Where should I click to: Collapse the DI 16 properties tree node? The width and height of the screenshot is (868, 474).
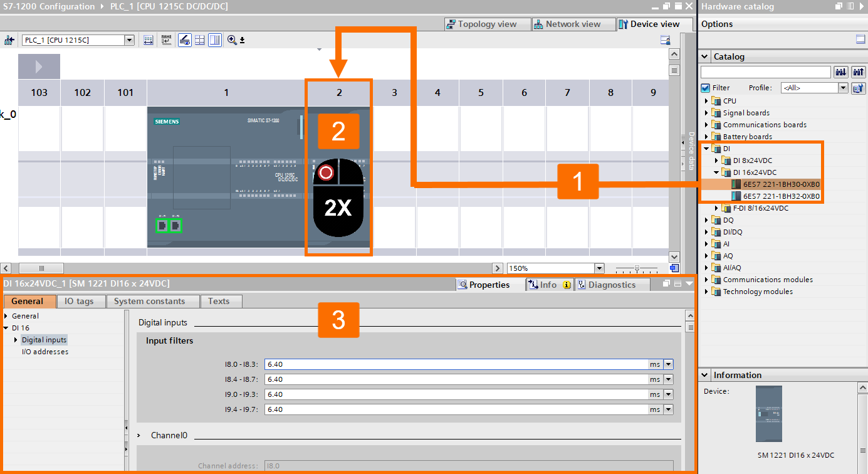click(6, 328)
